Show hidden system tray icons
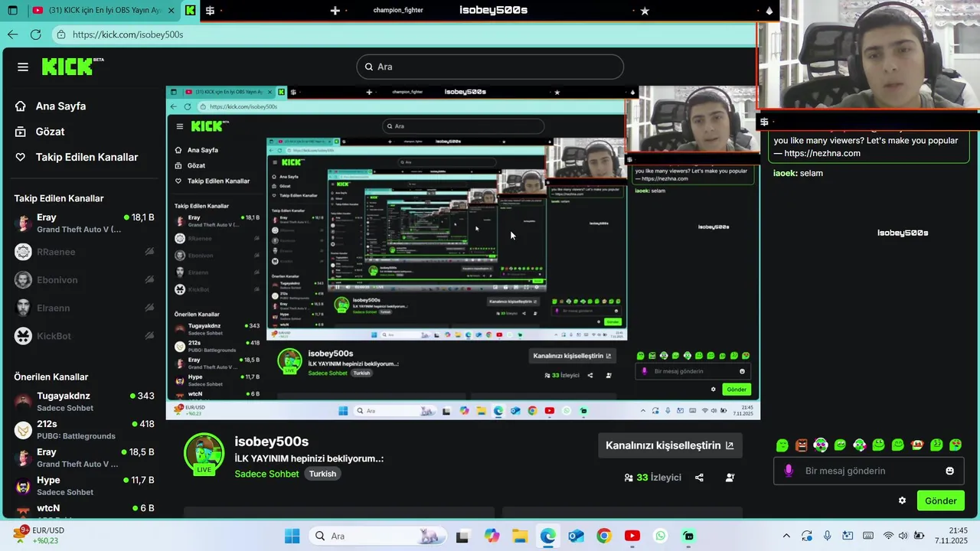Viewport: 980px width, 551px height. pyautogui.click(x=786, y=536)
